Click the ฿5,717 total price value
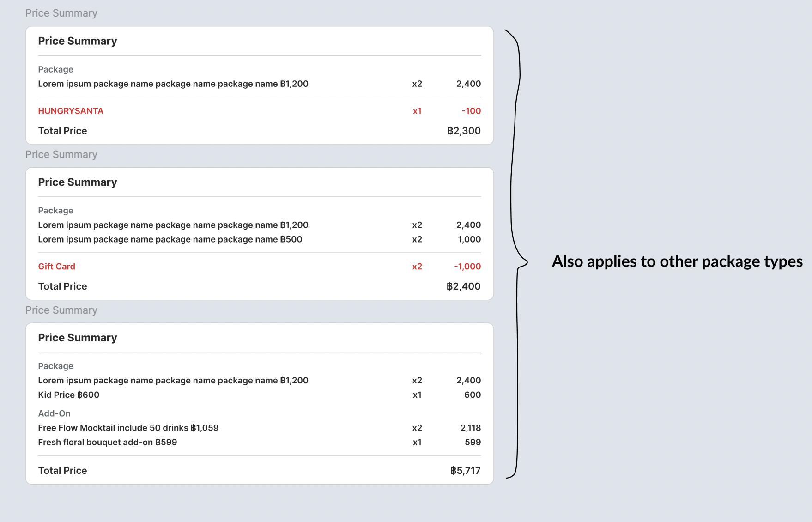This screenshot has height=522, width=812. point(465,471)
